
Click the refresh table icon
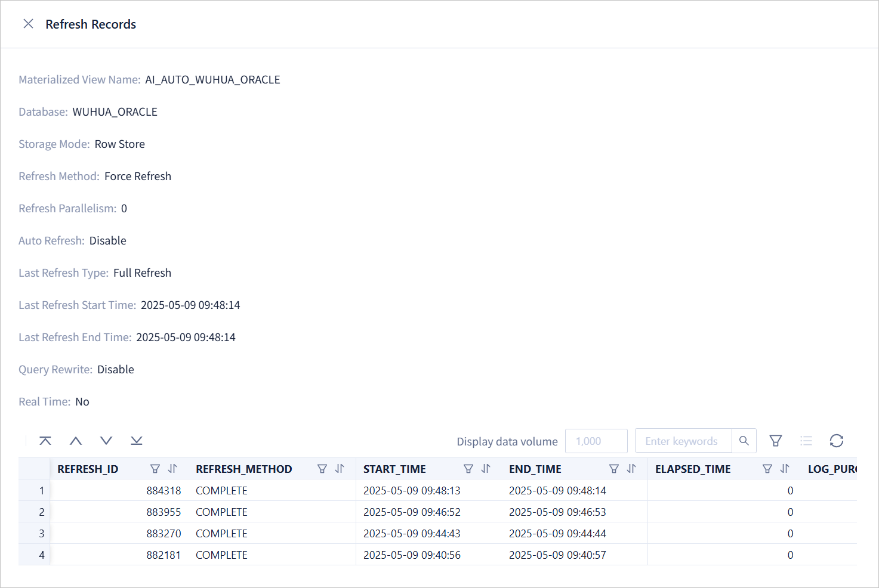[x=836, y=441]
